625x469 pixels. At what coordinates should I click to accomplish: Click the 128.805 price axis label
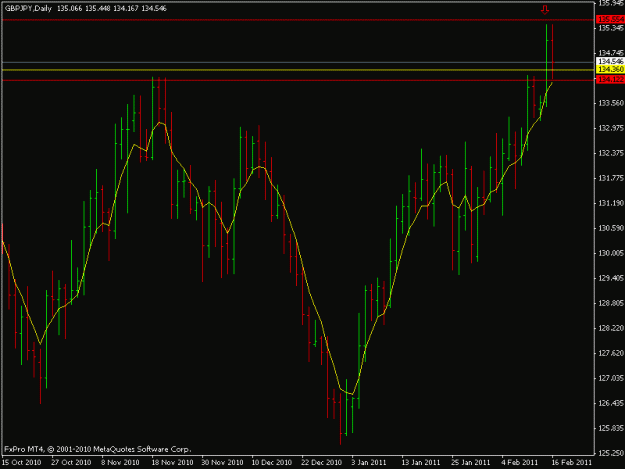(x=611, y=303)
